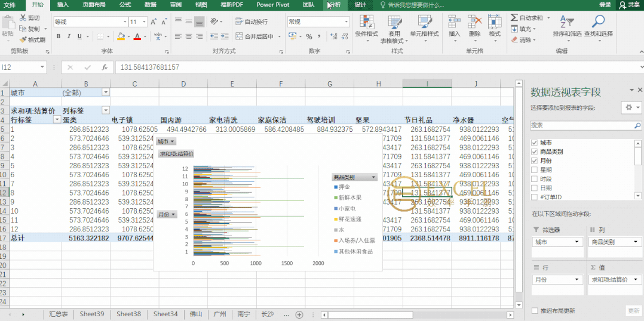
Task: Click the Tell Me search box (告诉我您想要做什么)
Action: coord(412,5)
